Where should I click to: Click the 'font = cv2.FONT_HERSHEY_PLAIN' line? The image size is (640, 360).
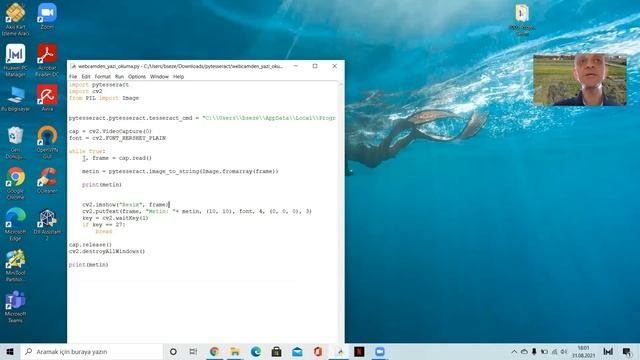point(117,138)
